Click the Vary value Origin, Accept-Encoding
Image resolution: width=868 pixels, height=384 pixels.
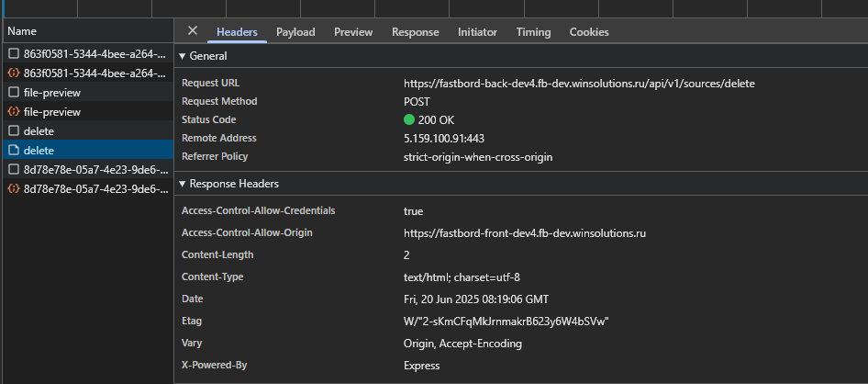coord(462,344)
